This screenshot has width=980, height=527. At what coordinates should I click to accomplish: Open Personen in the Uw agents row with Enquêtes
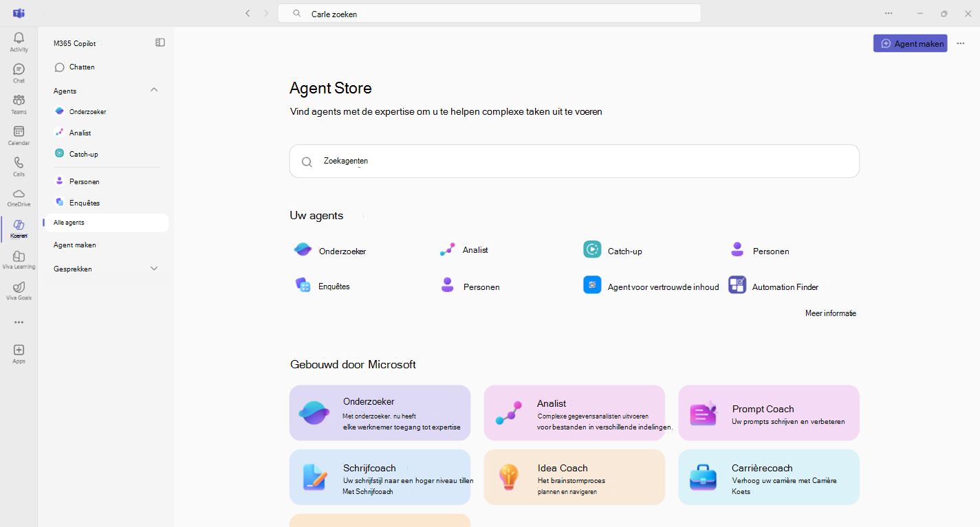coord(470,287)
